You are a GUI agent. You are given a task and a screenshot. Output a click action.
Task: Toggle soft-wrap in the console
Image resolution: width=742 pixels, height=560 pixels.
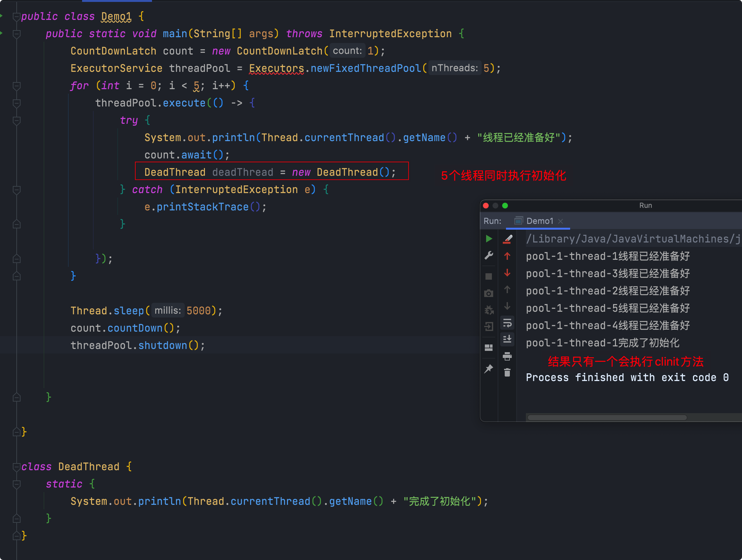click(x=507, y=323)
